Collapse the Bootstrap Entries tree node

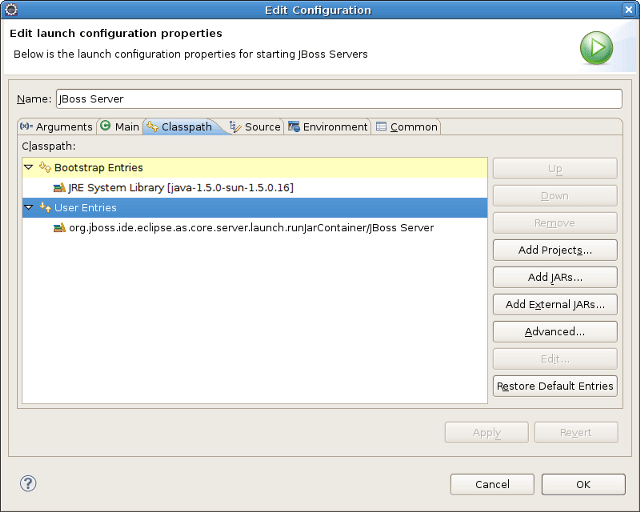coord(29,168)
